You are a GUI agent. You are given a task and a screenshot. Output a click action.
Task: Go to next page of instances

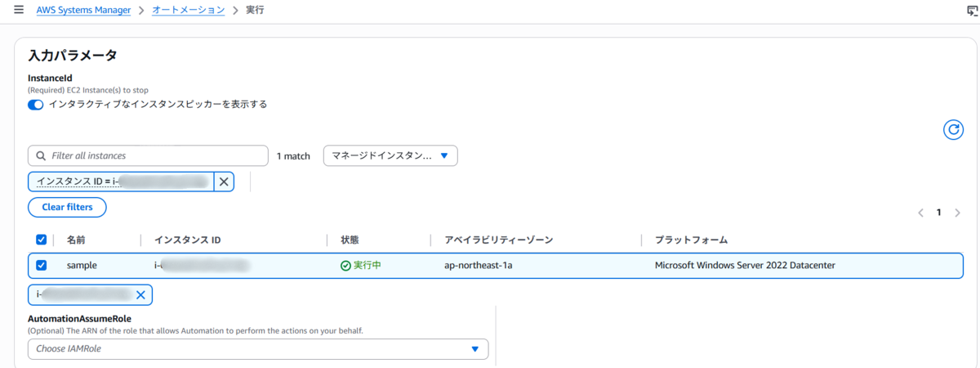[x=957, y=213]
